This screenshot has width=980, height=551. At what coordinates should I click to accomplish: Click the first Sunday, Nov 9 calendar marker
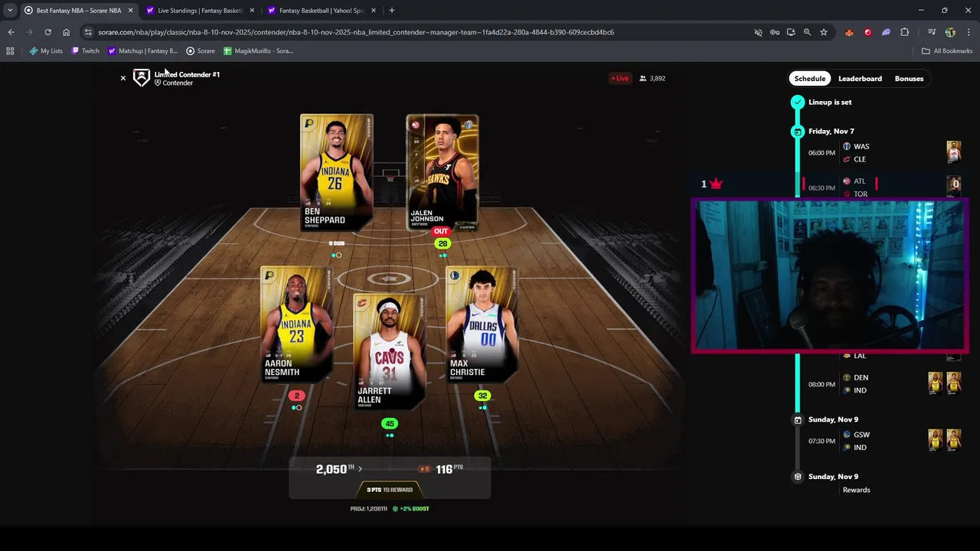tap(798, 419)
